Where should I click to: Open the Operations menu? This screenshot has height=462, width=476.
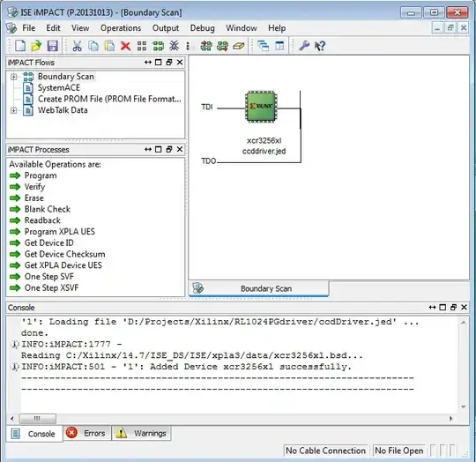[121, 28]
